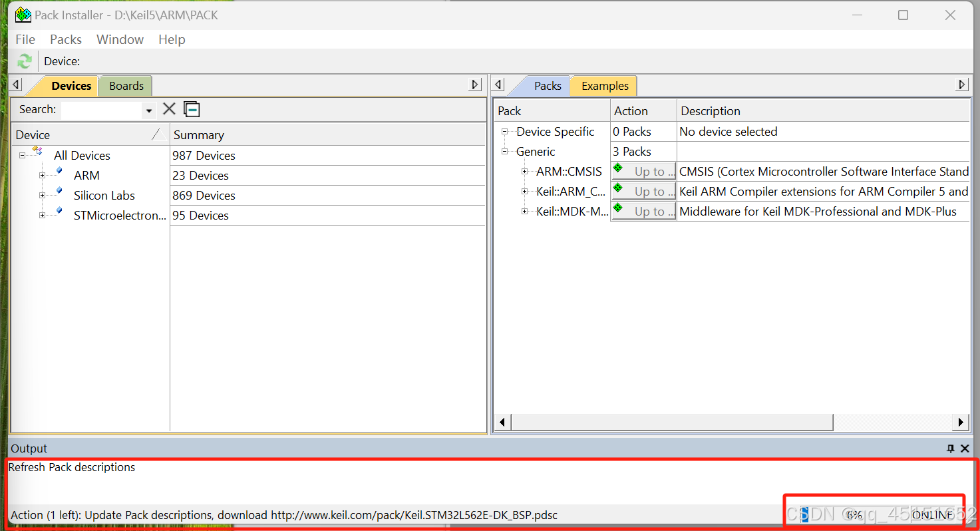Sort by the Device column header

click(91, 135)
